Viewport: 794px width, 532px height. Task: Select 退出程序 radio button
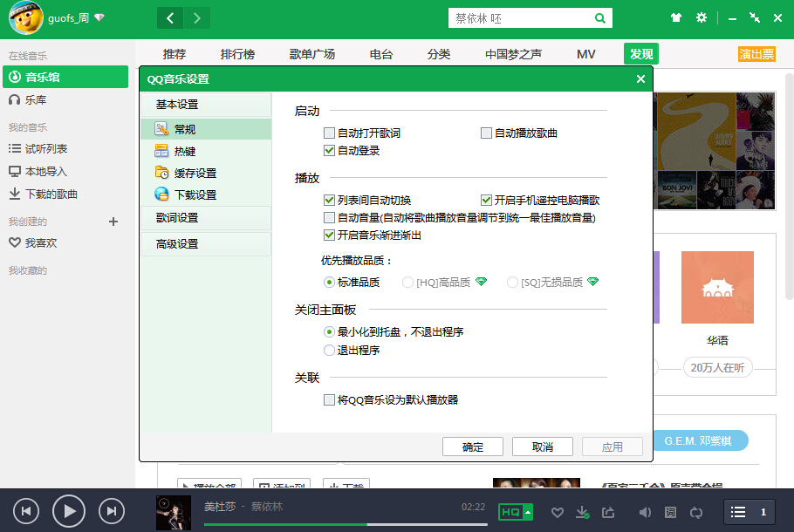329,350
